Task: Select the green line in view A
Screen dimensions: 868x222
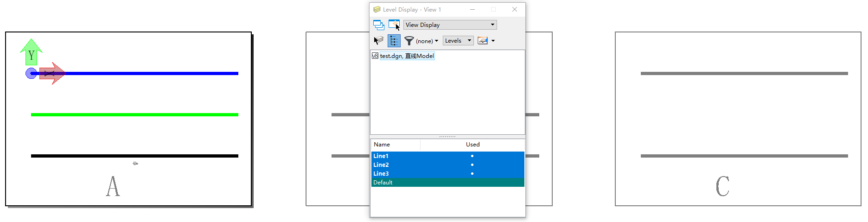Action: (134, 114)
